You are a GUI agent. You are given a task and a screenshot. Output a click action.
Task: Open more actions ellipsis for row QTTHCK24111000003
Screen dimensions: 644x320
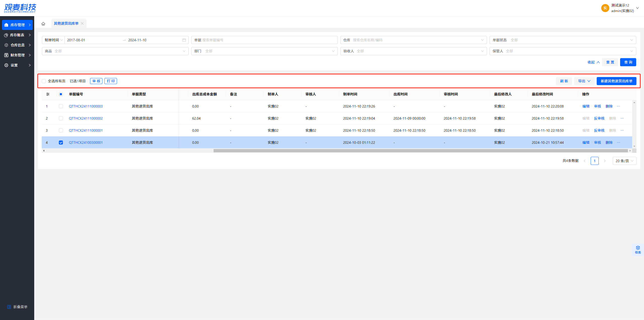619,106
